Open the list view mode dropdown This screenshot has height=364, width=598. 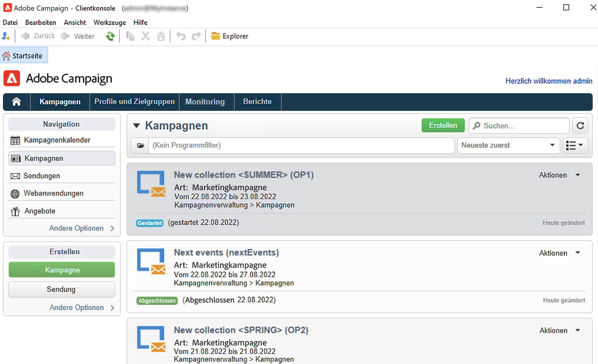(x=575, y=145)
